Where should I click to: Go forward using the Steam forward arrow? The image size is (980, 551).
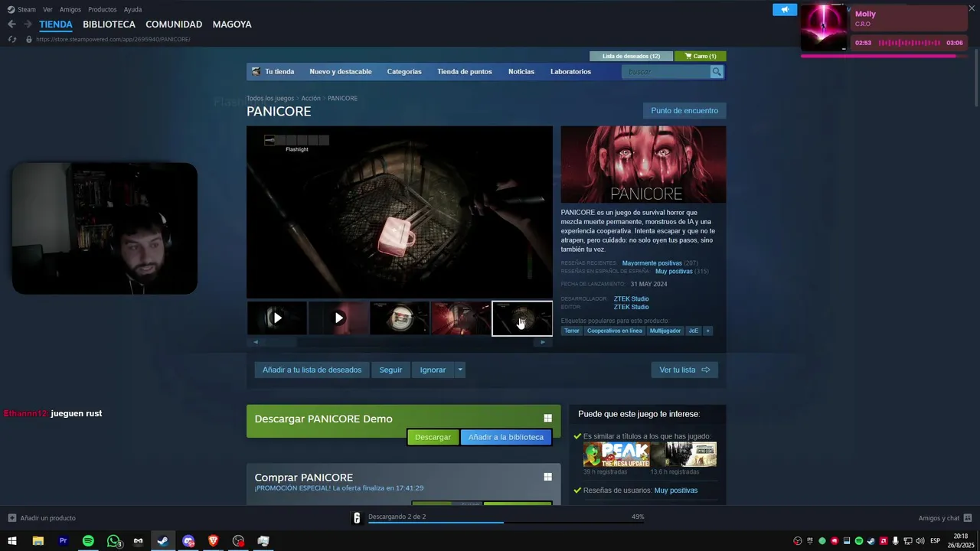(x=28, y=24)
